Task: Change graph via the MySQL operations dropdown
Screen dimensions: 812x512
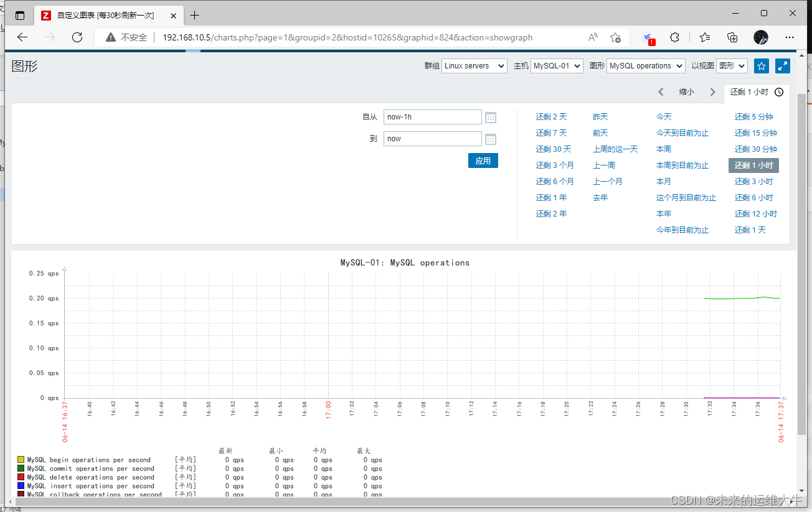Action: click(x=645, y=65)
